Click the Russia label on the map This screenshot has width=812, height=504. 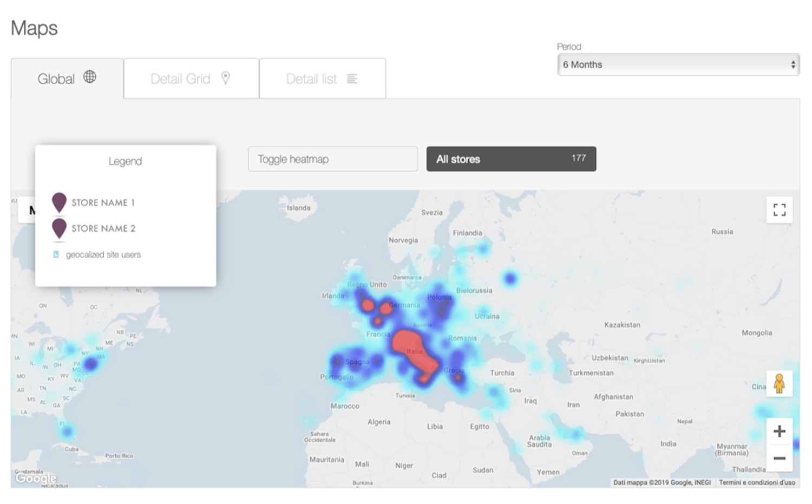(722, 232)
